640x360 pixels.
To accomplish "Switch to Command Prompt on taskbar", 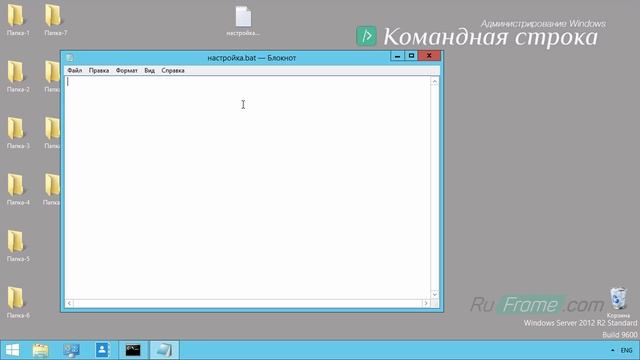I will pos(133,350).
